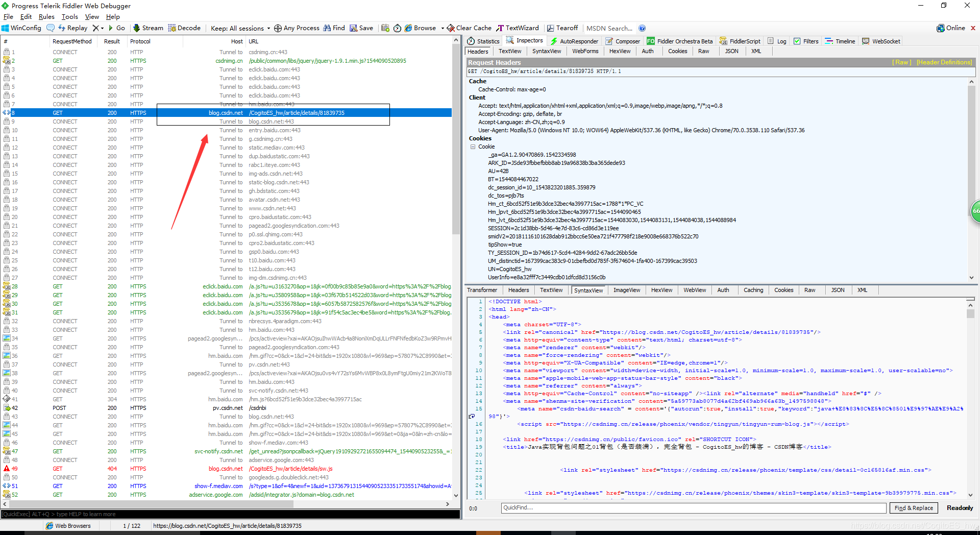
Task: Open the File menu
Action: coord(8,17)
